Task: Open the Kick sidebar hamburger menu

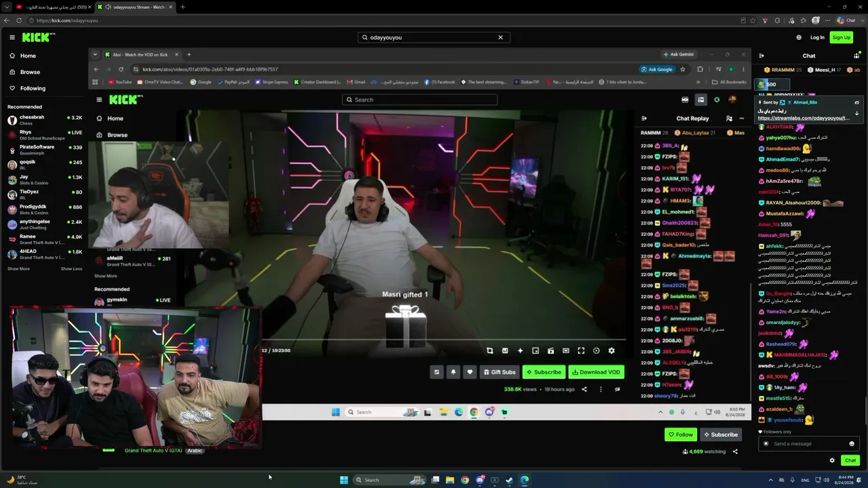Action: pyautogui.click(x=12, y=37)
